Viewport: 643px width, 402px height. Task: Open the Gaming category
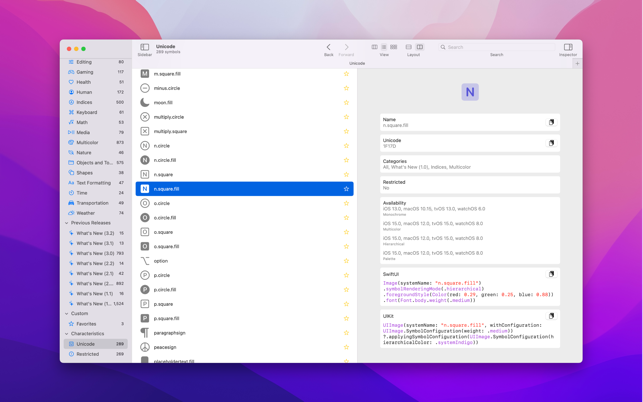(96, 72)
